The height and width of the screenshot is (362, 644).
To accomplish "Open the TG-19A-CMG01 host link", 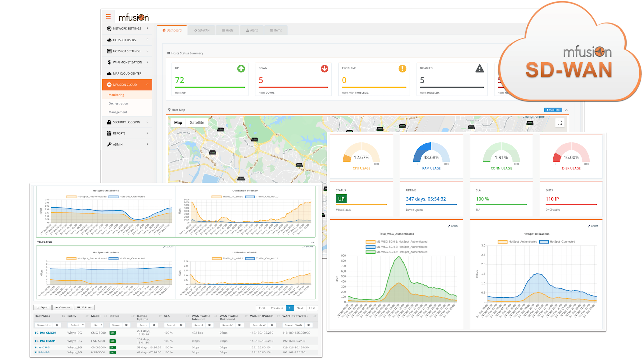I will tap(45, 333).
